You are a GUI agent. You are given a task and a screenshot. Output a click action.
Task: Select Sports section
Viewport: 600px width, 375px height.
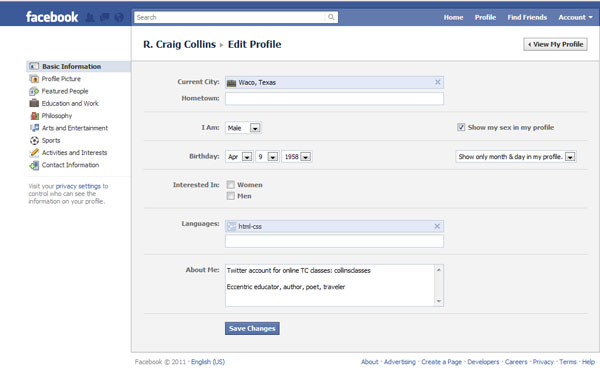51,140
